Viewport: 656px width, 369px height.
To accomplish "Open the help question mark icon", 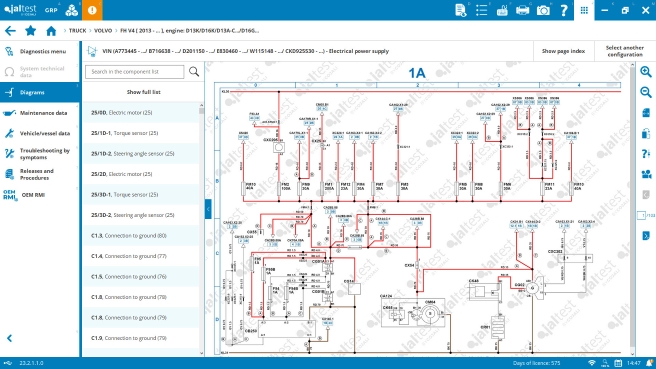I will [564, 10].
